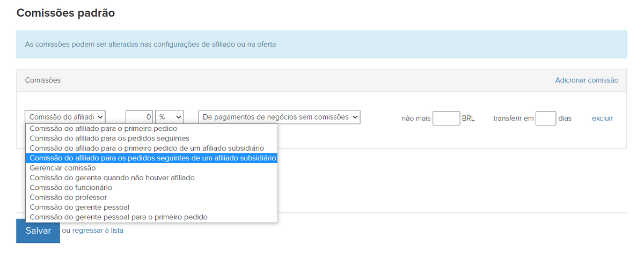Click the 'transferir em' days input
This screenshot has height=267, width=644.
[545, 118]
